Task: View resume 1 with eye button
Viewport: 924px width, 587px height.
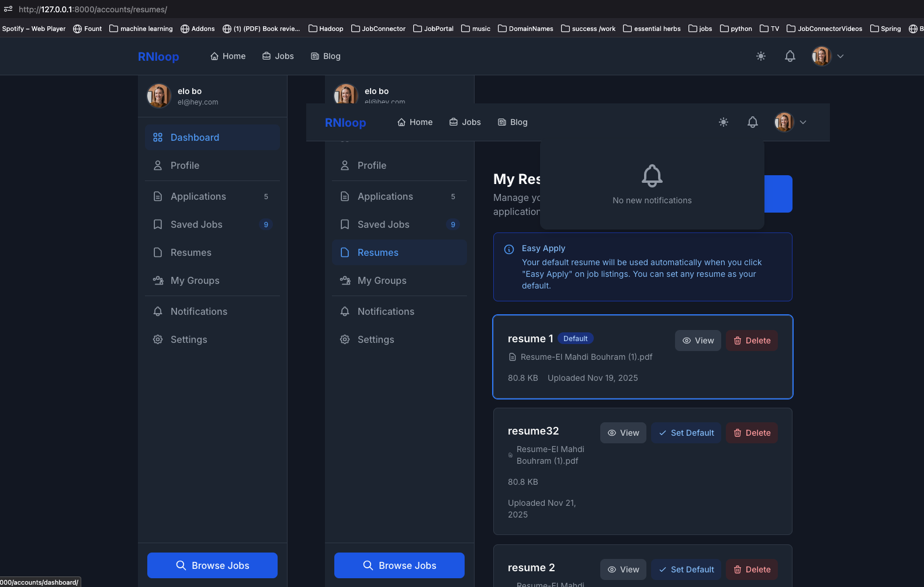Action: tap(698, 341)
